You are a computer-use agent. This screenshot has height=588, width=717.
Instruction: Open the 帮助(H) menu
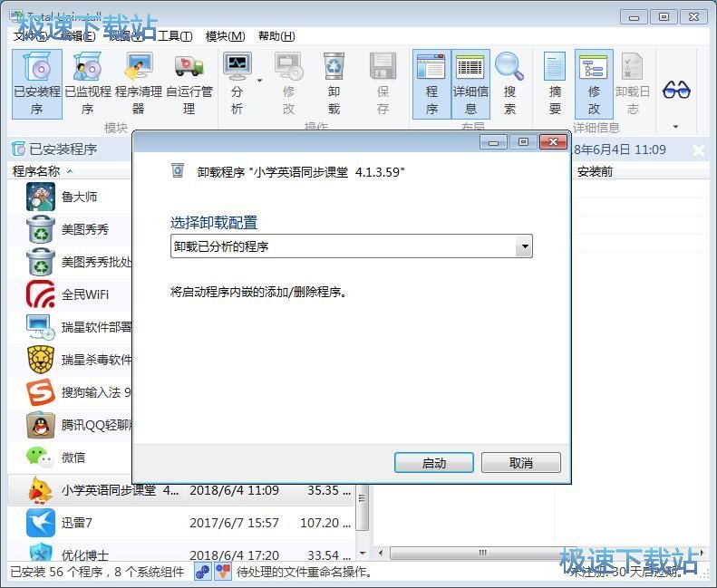coord(276,36)
